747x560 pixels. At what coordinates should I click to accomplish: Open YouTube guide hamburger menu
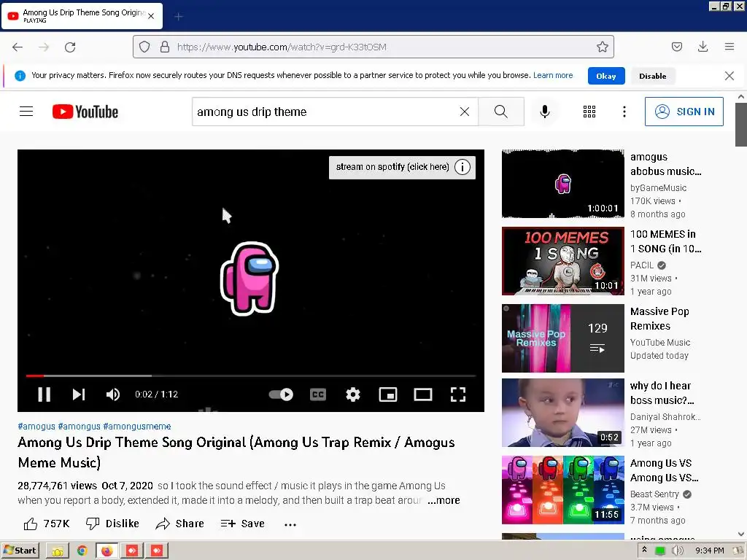click(x=26, y=112)
